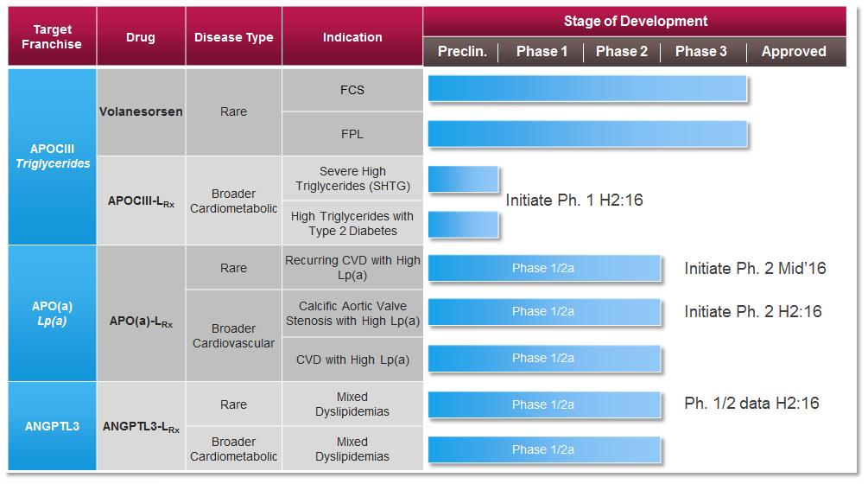The width and height of the screenshot is (868, 484).
Task: Click the Disease Type column header
Action: 233,37
